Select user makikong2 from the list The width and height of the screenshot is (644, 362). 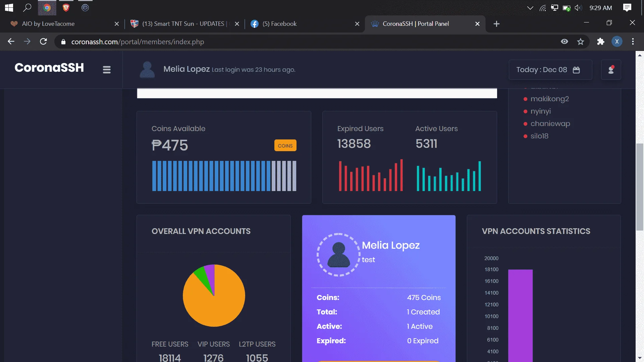pyautogui.click(x=549, y=99)
